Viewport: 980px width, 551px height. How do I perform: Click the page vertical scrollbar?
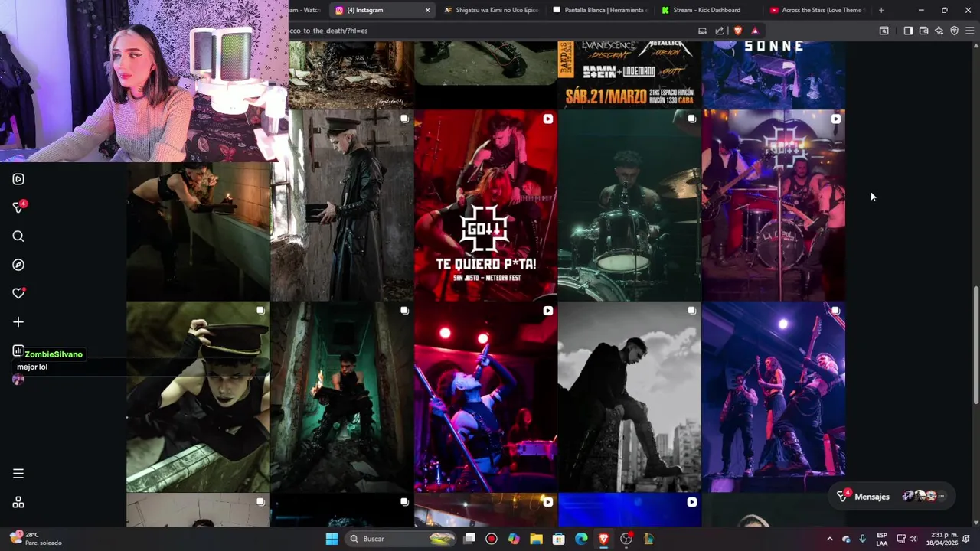[975, 344]
